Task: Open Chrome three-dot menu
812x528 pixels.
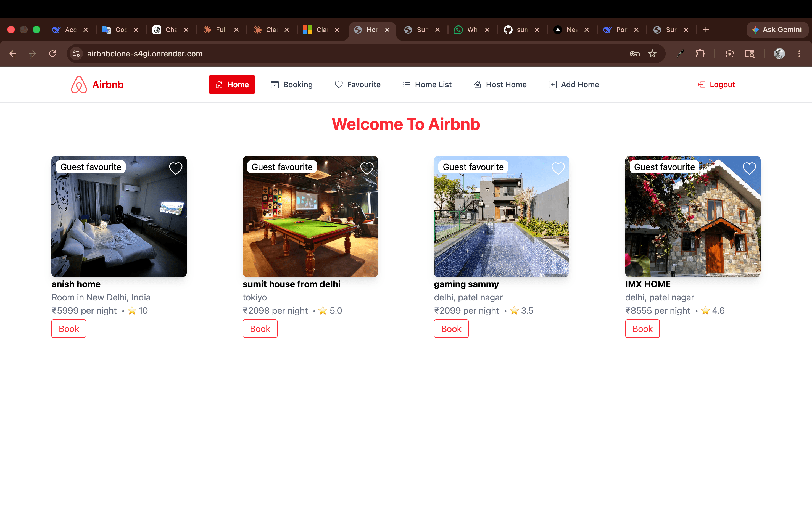Action: coord(799,54)
